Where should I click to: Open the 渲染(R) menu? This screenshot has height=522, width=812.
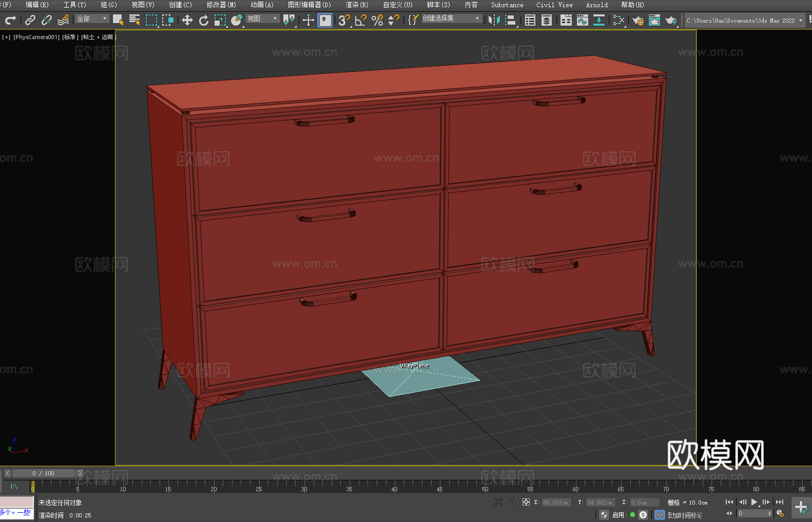[357, 5]
